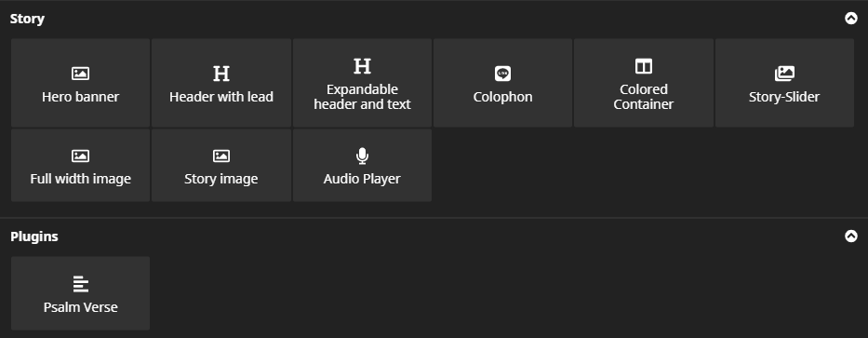The width and height of the screenshot is (868, 338).
Task: Add the Hero banner label tile
Action: click(80, 83)
